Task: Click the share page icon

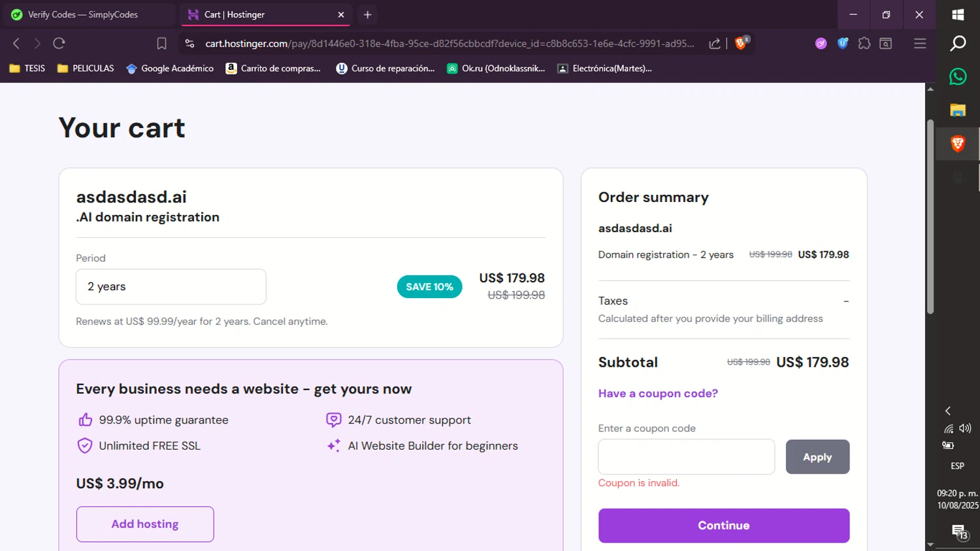Action: coord(715,44)
